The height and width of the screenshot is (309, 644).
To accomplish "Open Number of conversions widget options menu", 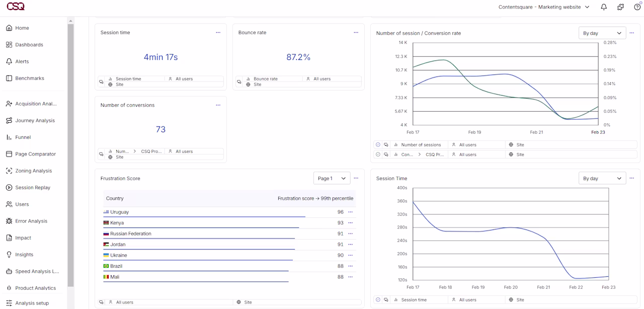I will tap(218, 105).
